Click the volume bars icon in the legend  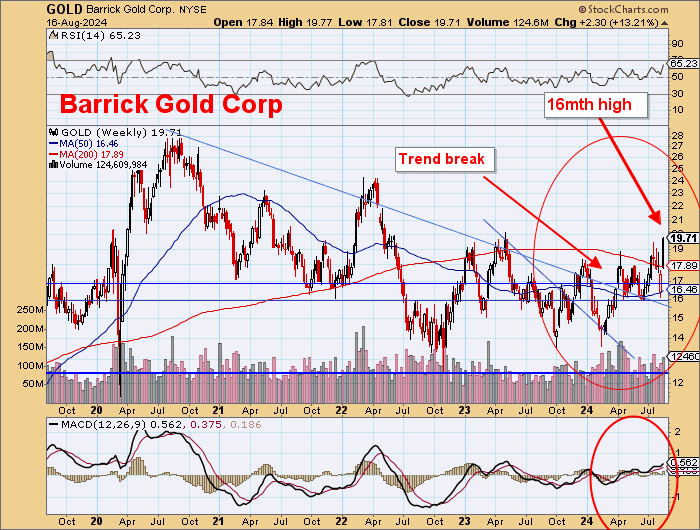[x=53, y=165]
